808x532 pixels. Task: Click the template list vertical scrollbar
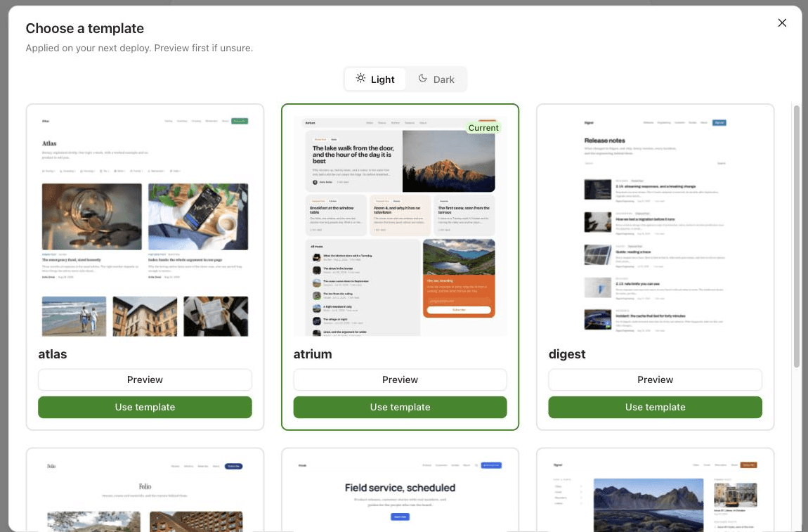(797, 236)
